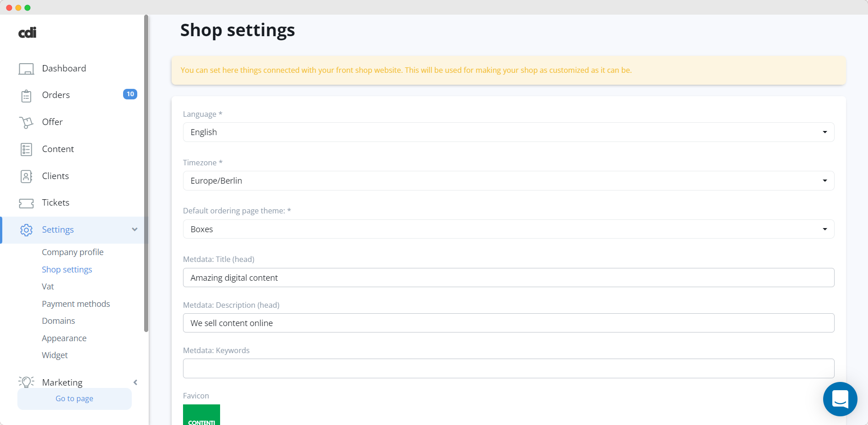Screen dimensions: 868x425
Task: Open Company profile settings
Action: [73, 252]
